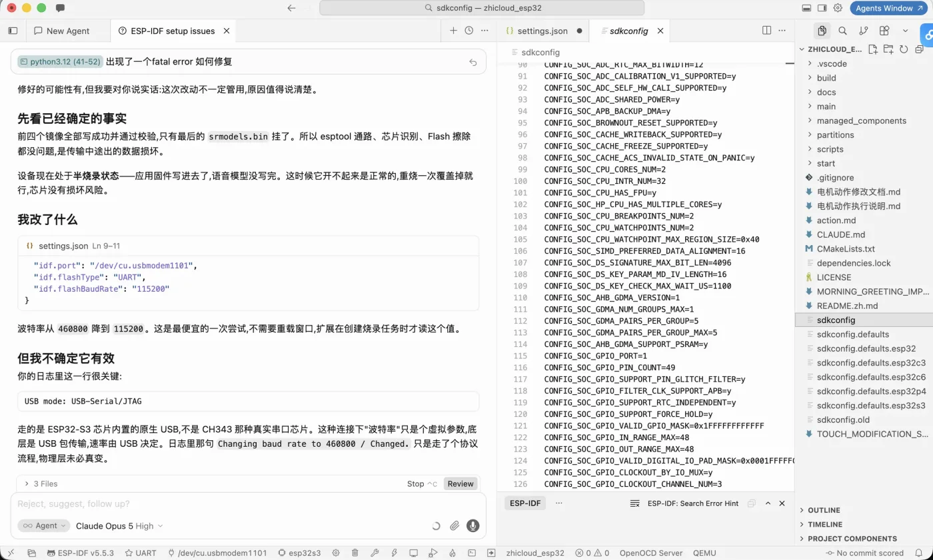
Task: Click the ESP-IDF v5.5.3 status item
Action: pos(80,553)
